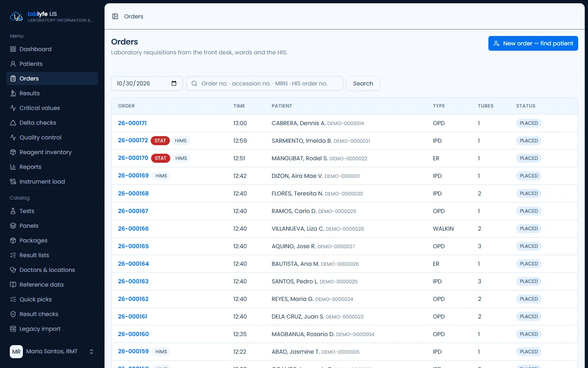Open Quick picks in the sidebar
This screenshot has width=588, height=368.
click(x=52, y=299)
